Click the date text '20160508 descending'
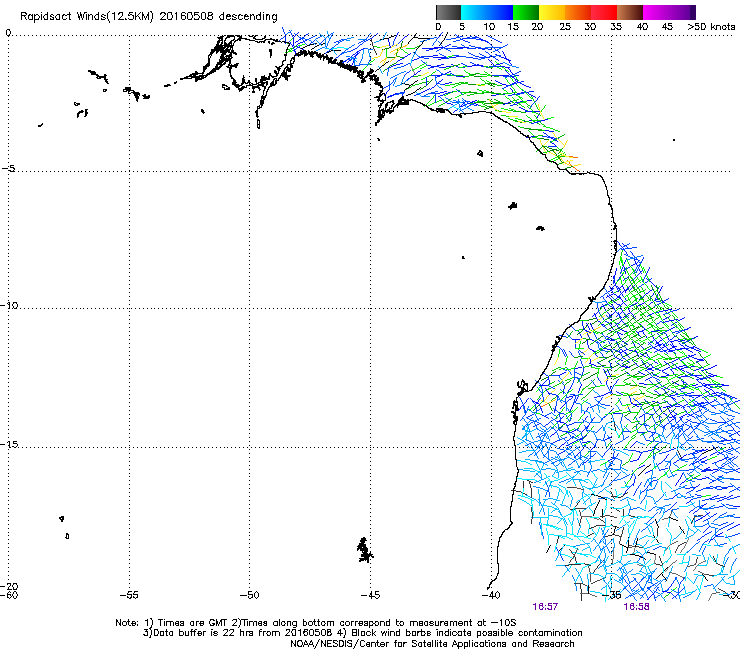 tap(219, 17)
